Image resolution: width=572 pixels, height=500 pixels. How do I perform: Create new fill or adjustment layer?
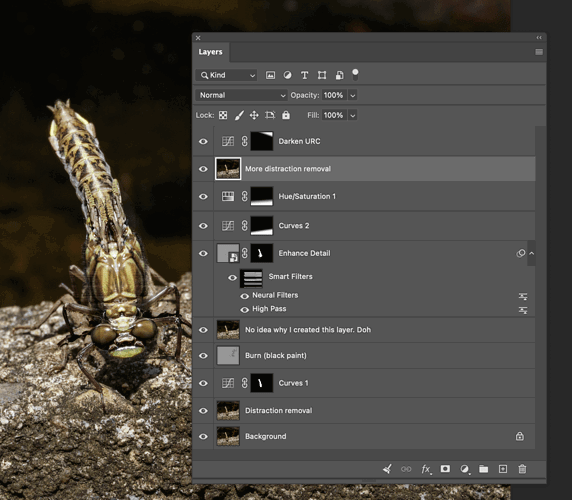(x=464, y=469)
